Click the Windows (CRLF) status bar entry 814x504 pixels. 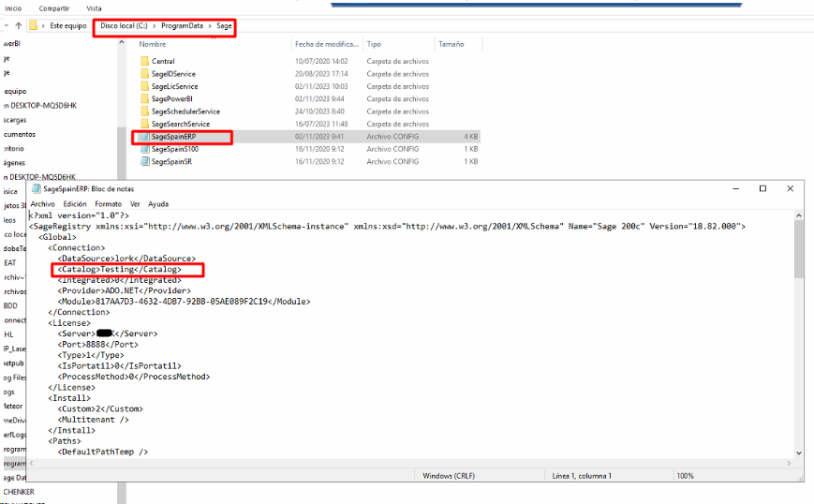[449, 476]
